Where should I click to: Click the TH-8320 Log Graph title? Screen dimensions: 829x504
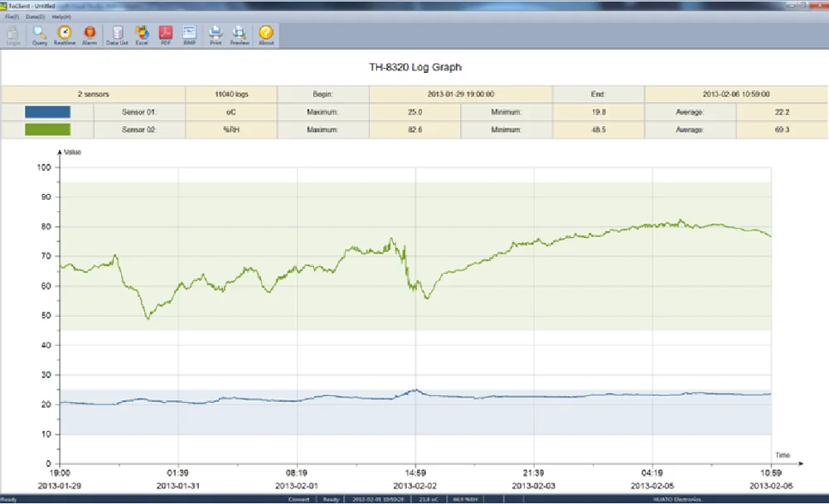coord(414,67)
